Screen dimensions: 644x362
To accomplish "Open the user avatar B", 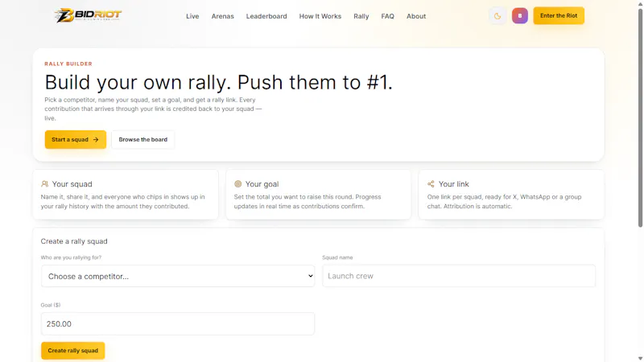I will click(519, 16).
